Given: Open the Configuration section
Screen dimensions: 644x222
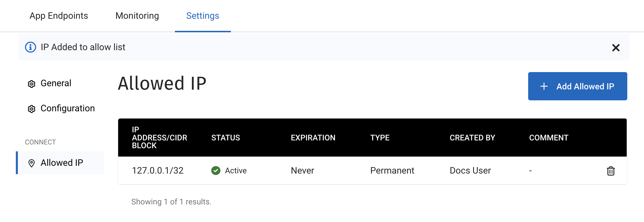Looking at the screenshot, I should click(68, 108).
